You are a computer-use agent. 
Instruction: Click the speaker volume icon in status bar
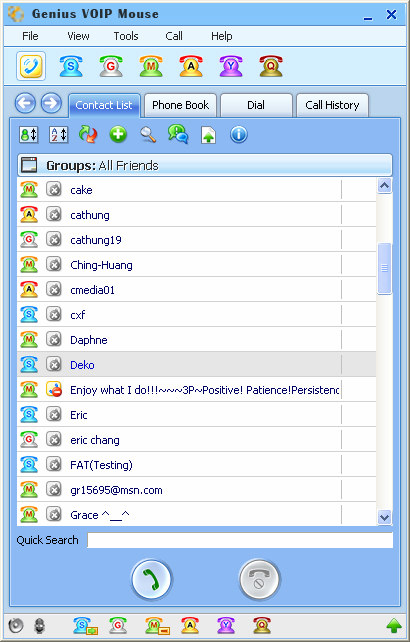coord(16,625)
